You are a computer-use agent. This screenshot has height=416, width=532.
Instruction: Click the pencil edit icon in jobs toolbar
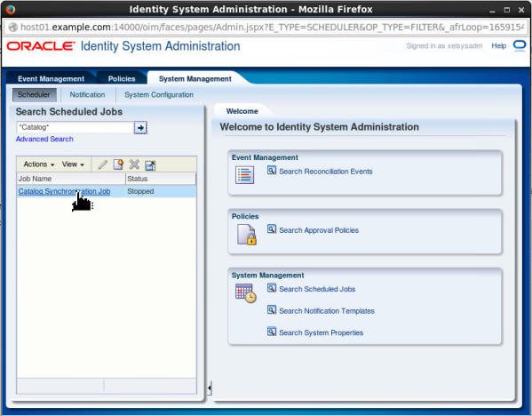point(103,164)
